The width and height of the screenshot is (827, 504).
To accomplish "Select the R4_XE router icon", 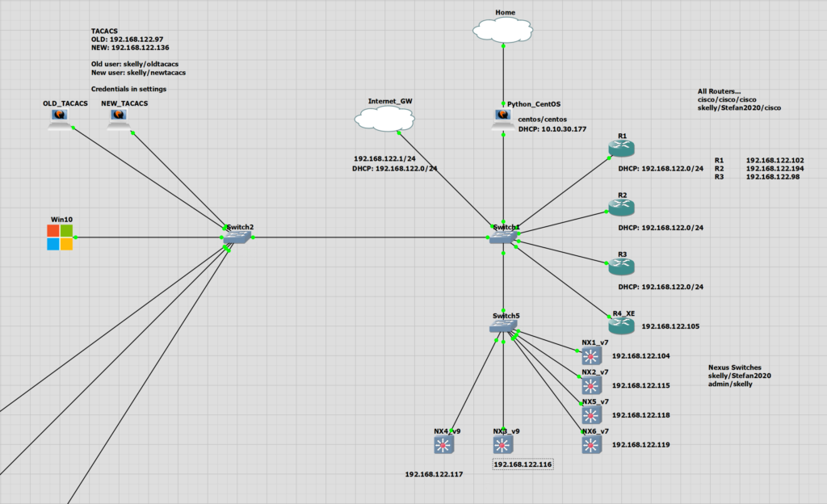I will (x=622, y=325).
